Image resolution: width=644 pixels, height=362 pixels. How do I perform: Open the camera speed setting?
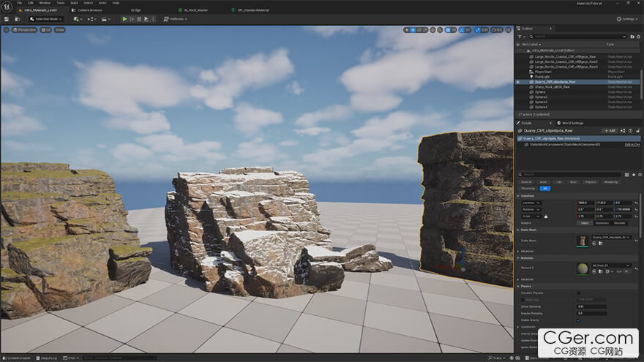497,30
